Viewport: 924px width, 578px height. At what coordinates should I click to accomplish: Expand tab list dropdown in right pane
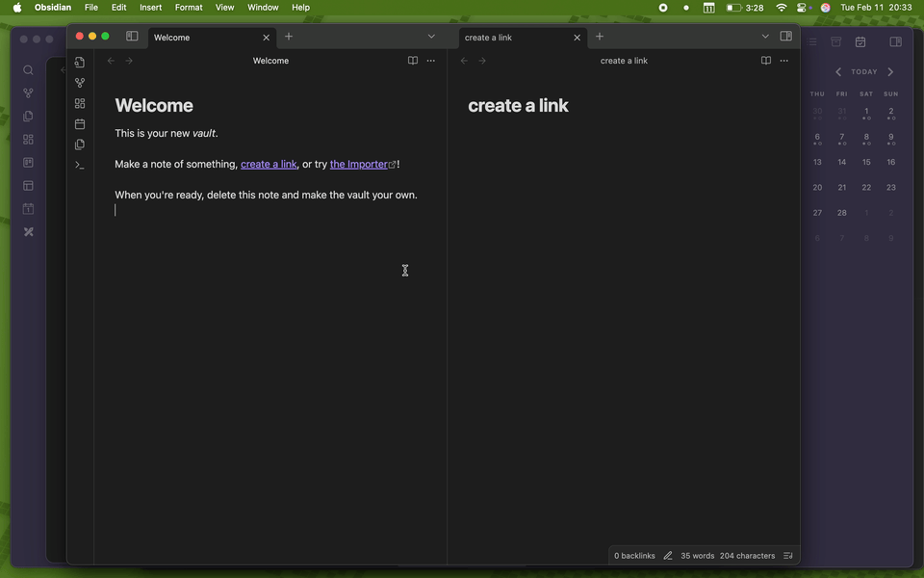click(765, 37)
